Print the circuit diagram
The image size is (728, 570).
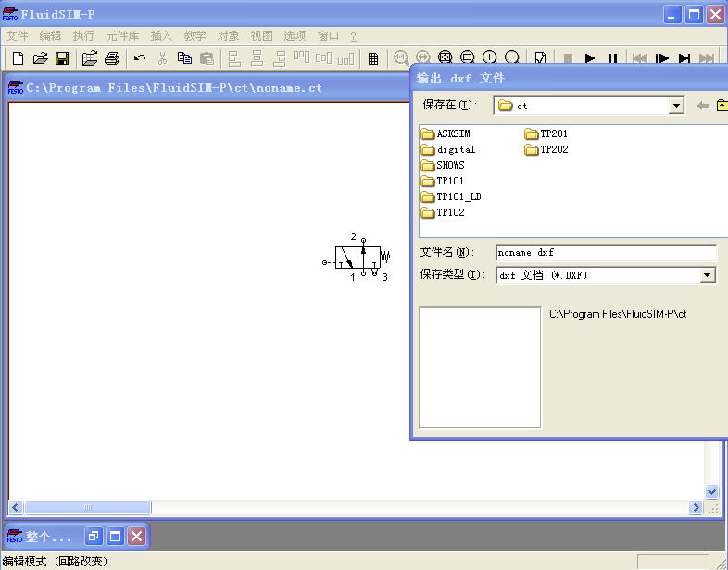coord(112,58)
